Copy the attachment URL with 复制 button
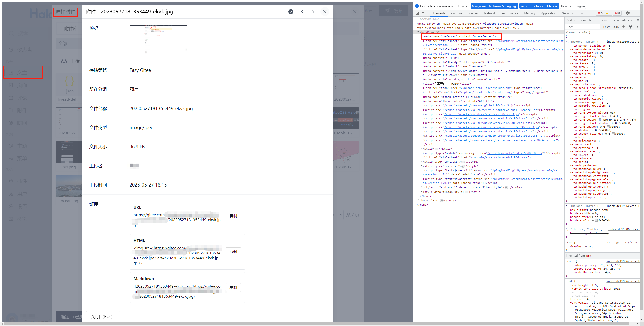 [x=233, y=216]
